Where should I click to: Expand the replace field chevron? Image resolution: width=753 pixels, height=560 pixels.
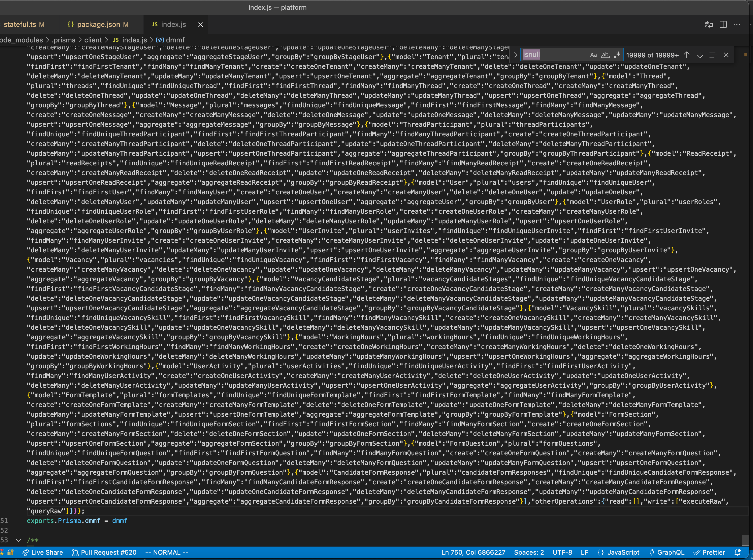coord(515,55)
